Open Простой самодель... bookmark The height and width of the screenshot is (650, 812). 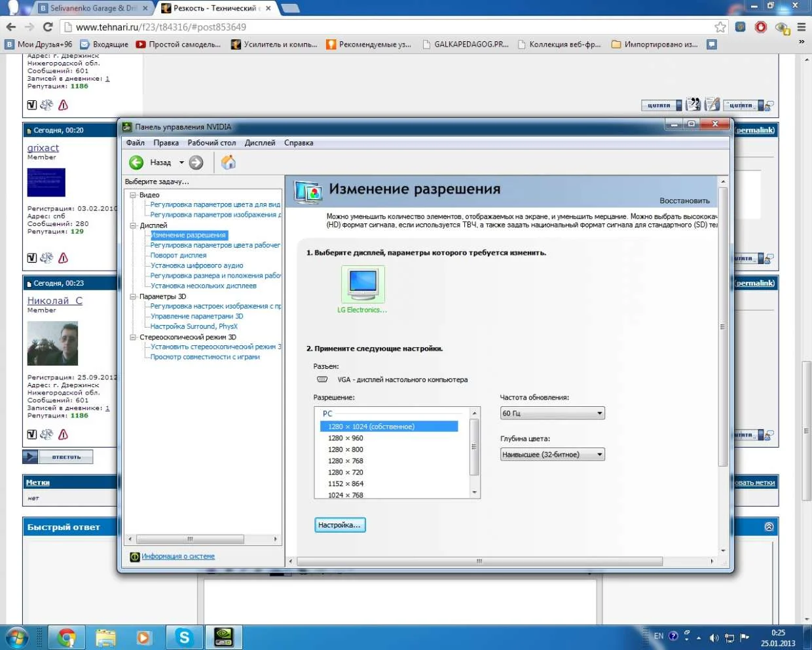[178, 45]
